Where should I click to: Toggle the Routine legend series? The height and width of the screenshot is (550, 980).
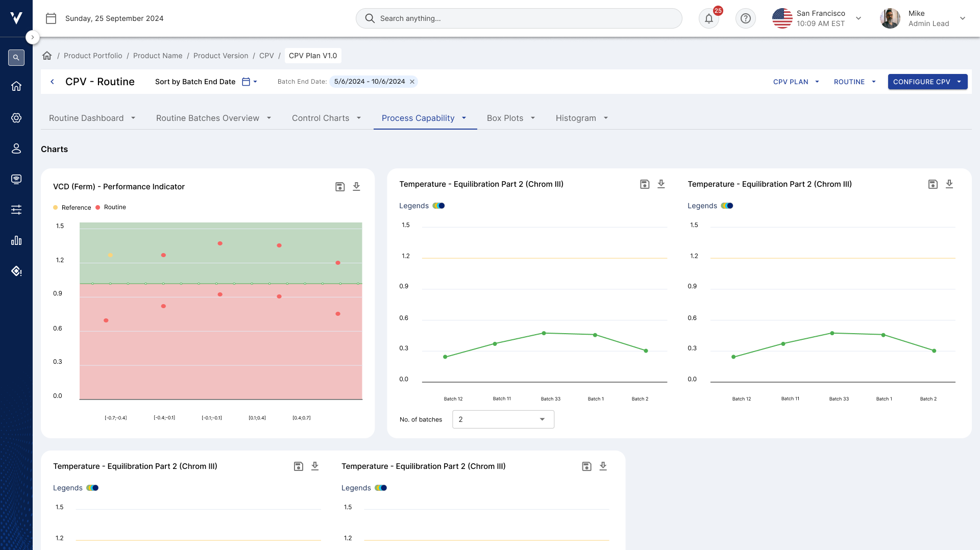111,207
